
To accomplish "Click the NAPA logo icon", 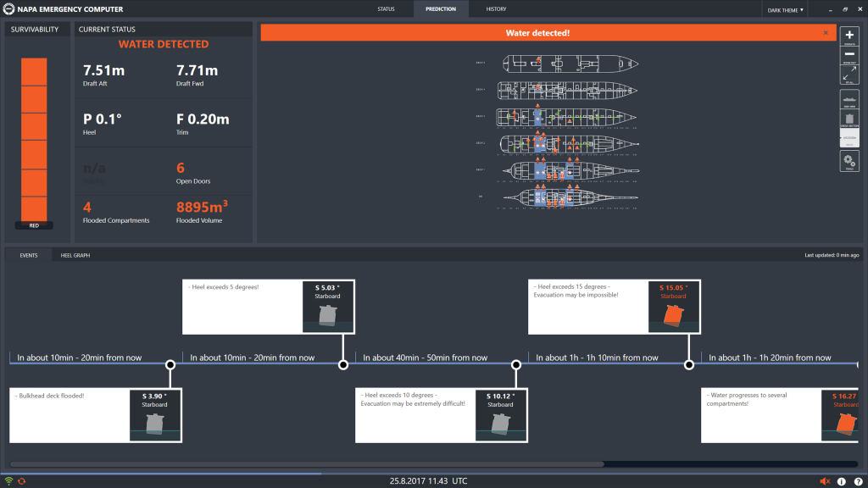I will (x=8, y=8).
